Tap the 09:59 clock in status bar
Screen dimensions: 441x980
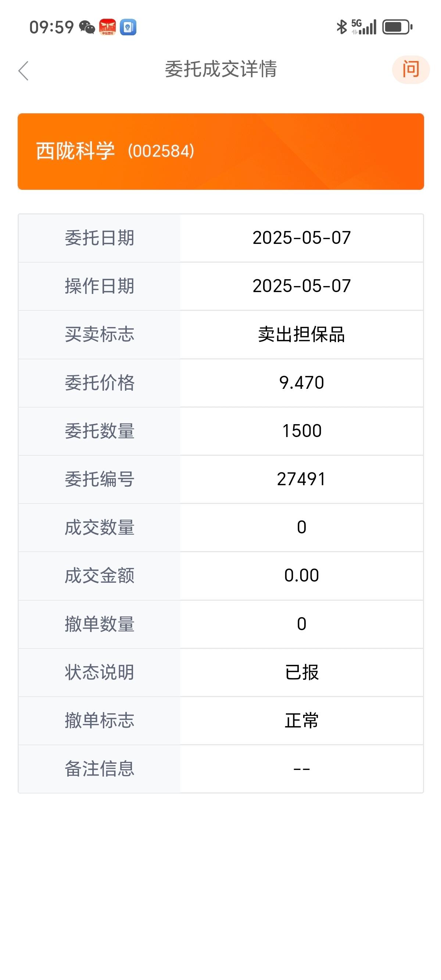pyautogui.click(x=52, y=27)
